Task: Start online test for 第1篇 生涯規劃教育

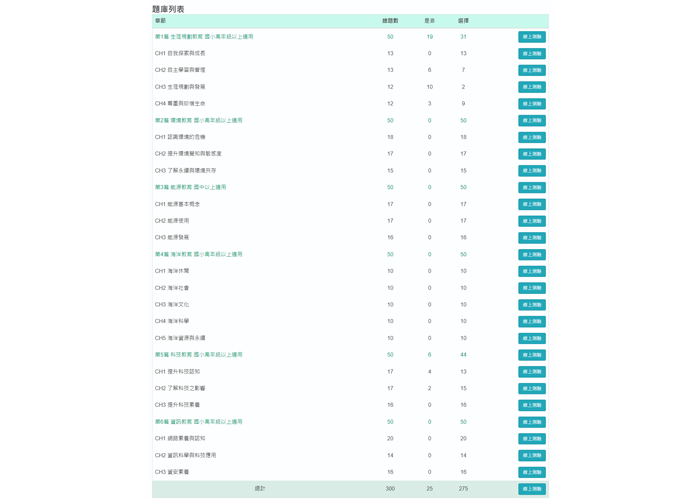Action: pos(531,37)
